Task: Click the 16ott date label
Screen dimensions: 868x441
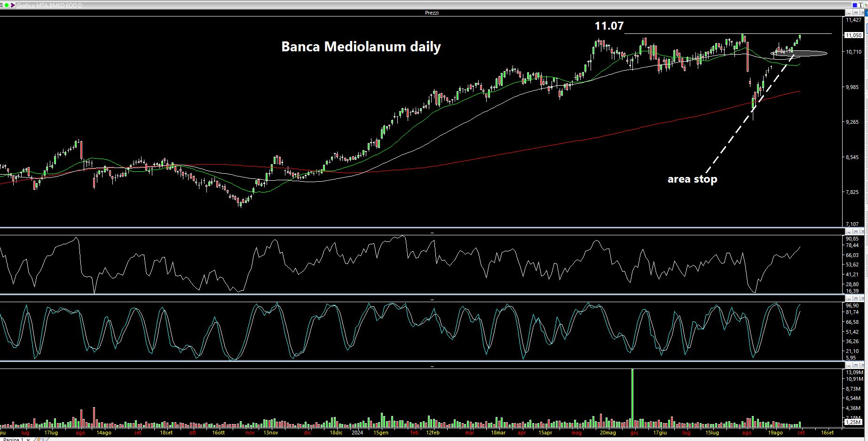Action: tap(218, 433)
